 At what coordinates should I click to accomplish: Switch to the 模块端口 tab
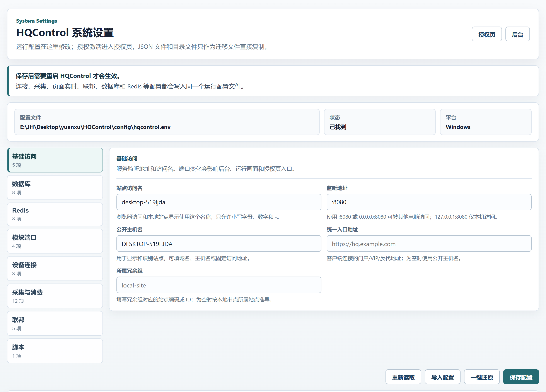[x=55, y=241]
